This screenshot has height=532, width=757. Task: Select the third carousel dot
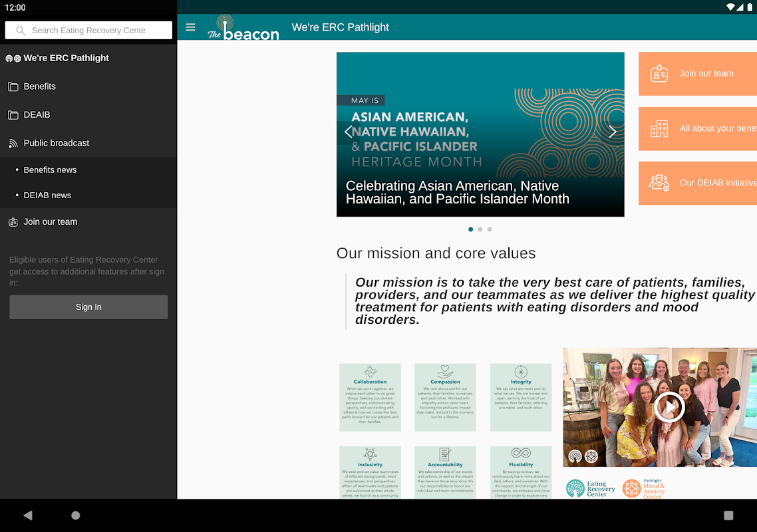pos(490,229)
